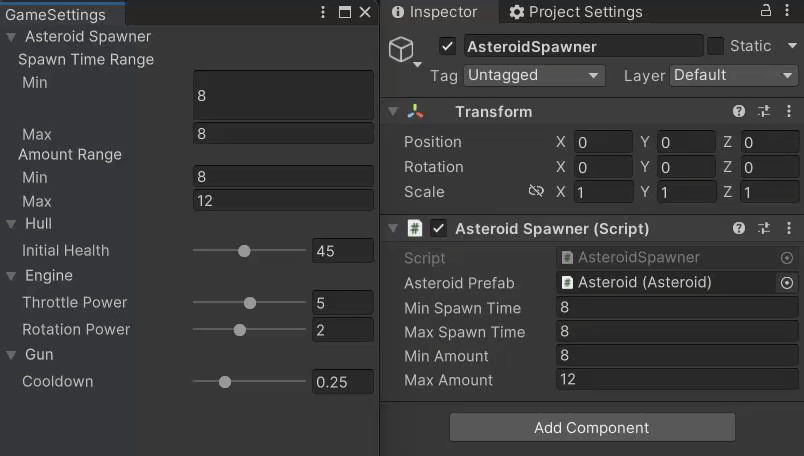Collapse the Hull foldout section
This screenshot has height=456, width=804.
pos(11,224)
